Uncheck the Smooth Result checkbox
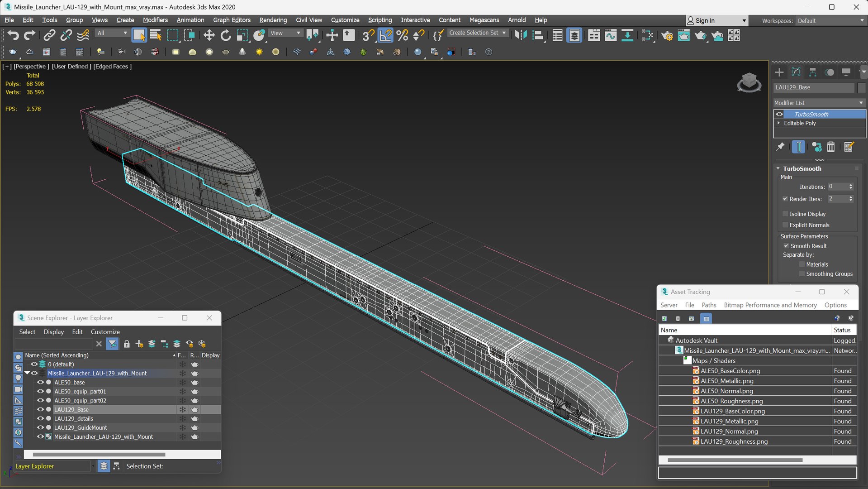 pyautogui.click(x=786, y=246)
